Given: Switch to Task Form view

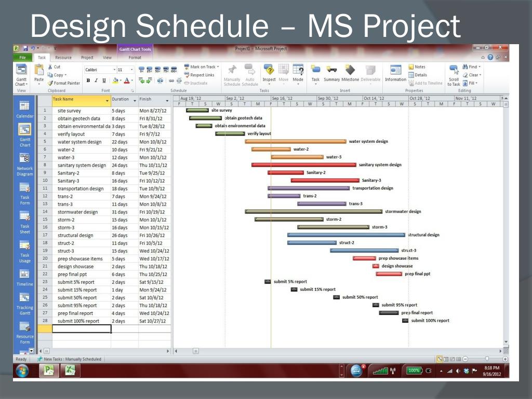Looking at the screenshot, I should pyautogui.click(x=24, y=194).
